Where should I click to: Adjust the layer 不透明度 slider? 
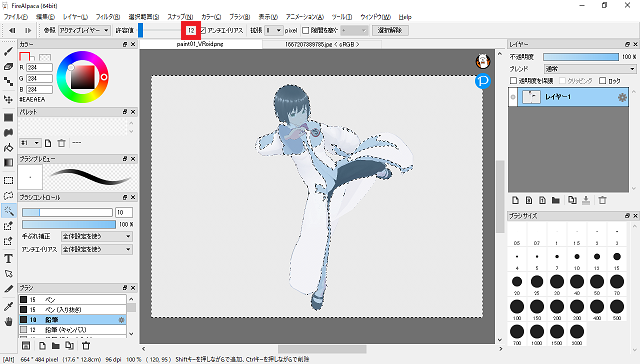pos(581,57)
